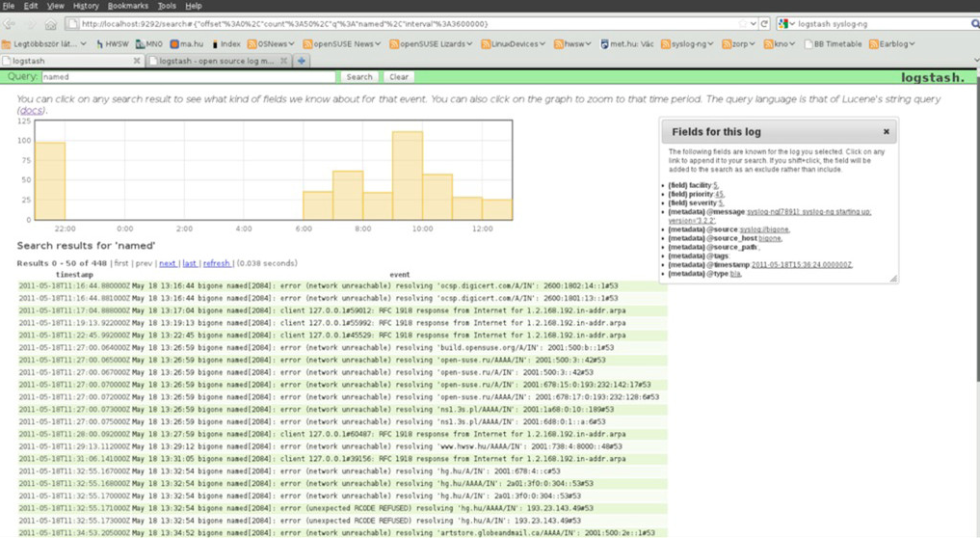Open the Tools menu

coord(167,6)
